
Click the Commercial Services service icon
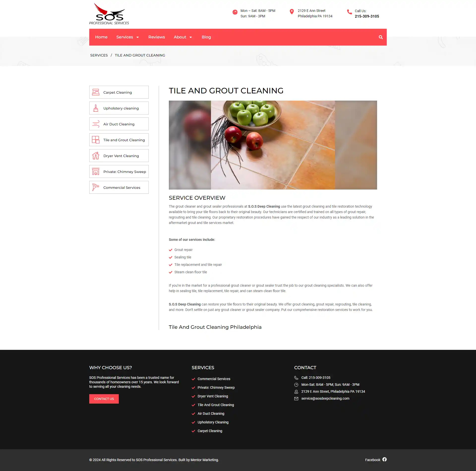95,187
